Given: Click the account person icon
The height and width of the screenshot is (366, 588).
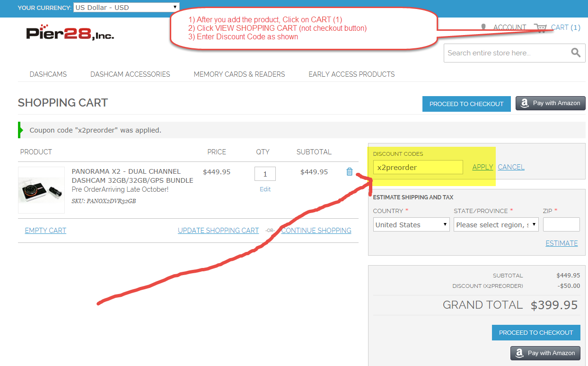Looking at the screenshot, I should point(483,27).
